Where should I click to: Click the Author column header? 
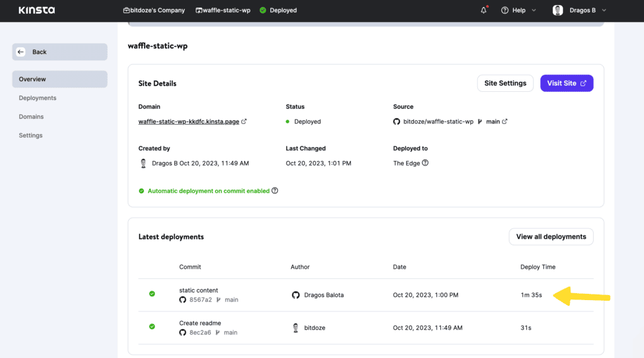(300, 267)
